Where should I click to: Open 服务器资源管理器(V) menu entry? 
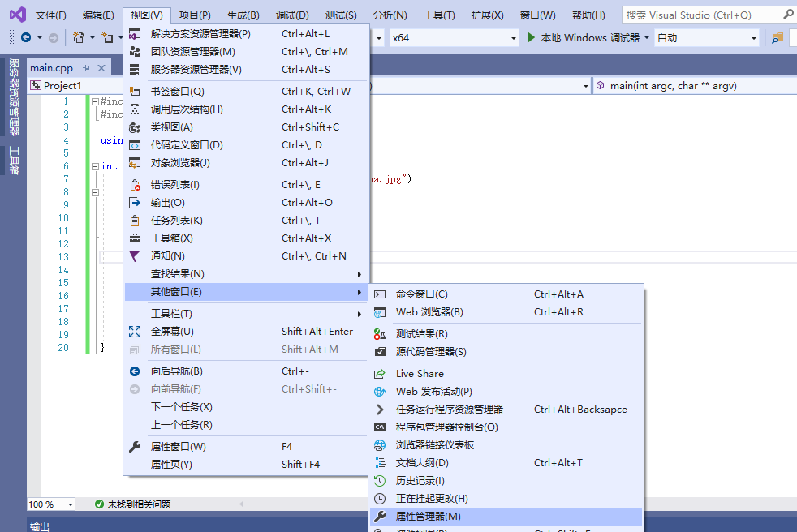246,70
